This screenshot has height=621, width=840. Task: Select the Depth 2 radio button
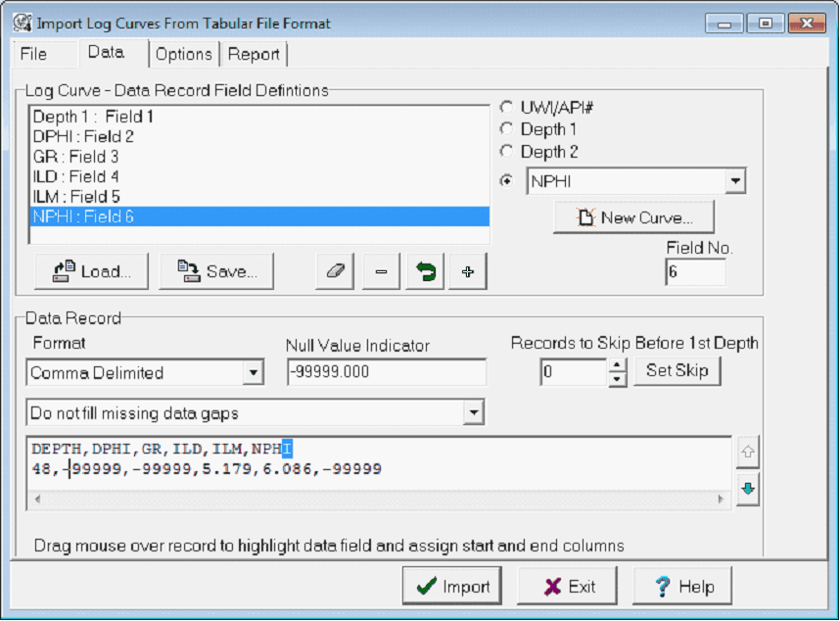pyautogui.click(x=506, y=152)
